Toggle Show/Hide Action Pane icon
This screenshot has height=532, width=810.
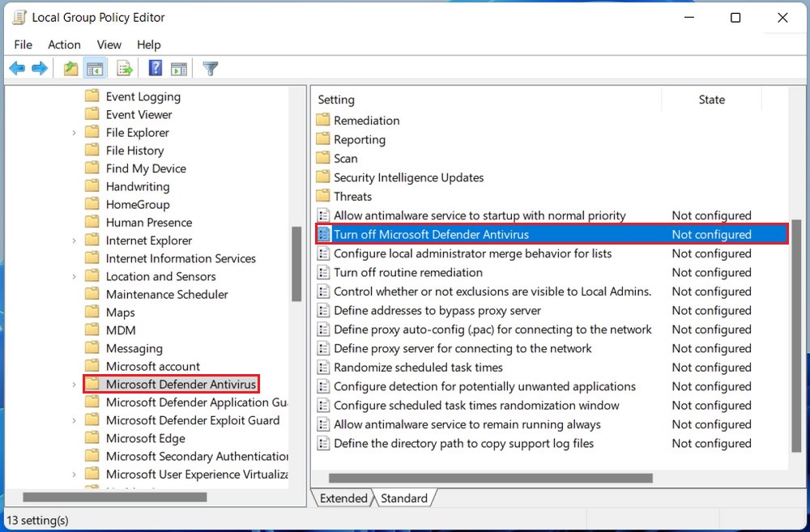(179, 68)
